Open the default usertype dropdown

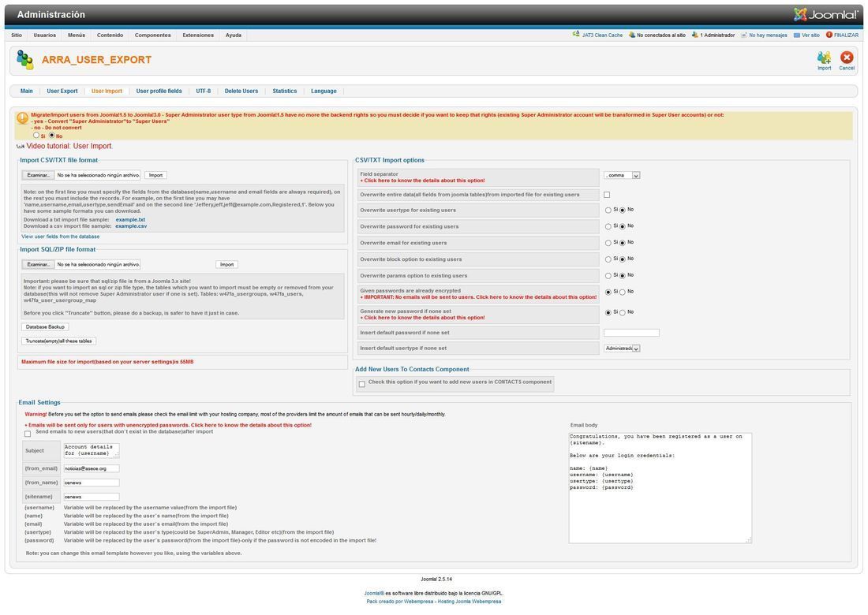click(x=623, y=348)
